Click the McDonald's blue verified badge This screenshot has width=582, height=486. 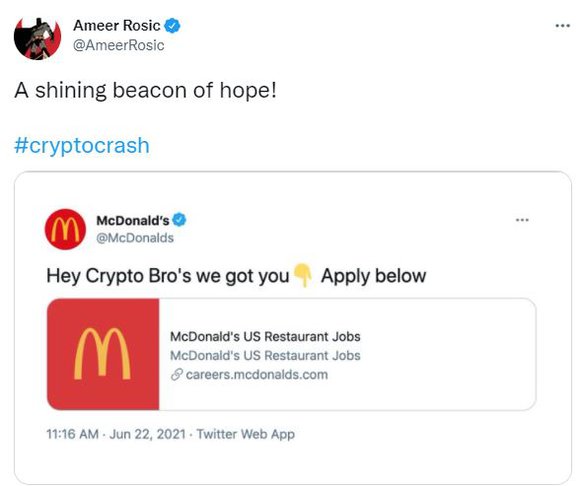pyautogui.click(x=179, y=220)
